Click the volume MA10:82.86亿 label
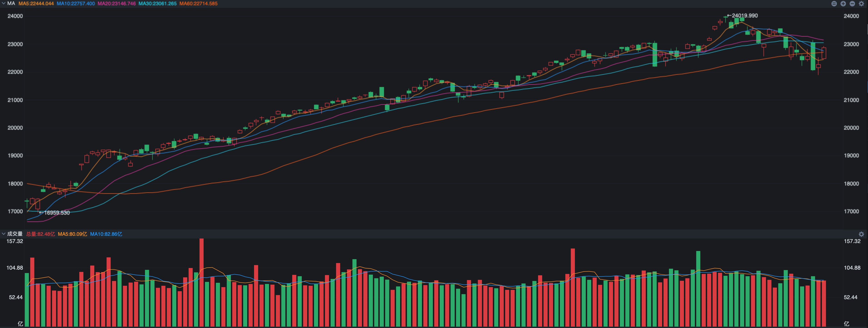This screenshot has height=328, width=868. (106, 234)
